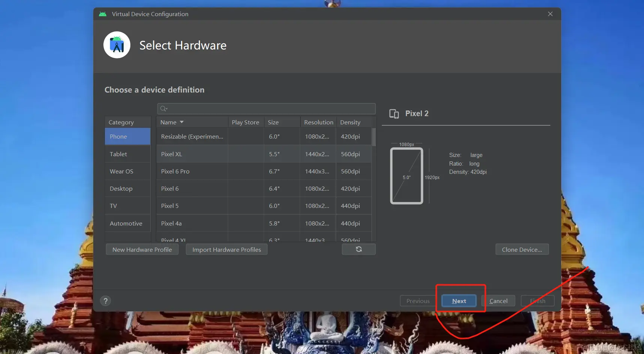Select the TV category
Viewport: 644px width, 354px height.
pos(128,206)
